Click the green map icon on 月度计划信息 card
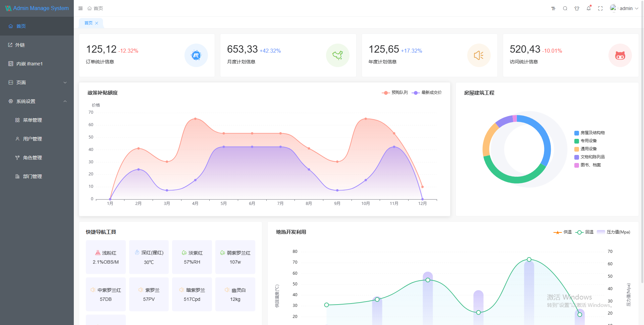This screenshot has width=644, height=325. pyautogui.click(x=338, y=55)
